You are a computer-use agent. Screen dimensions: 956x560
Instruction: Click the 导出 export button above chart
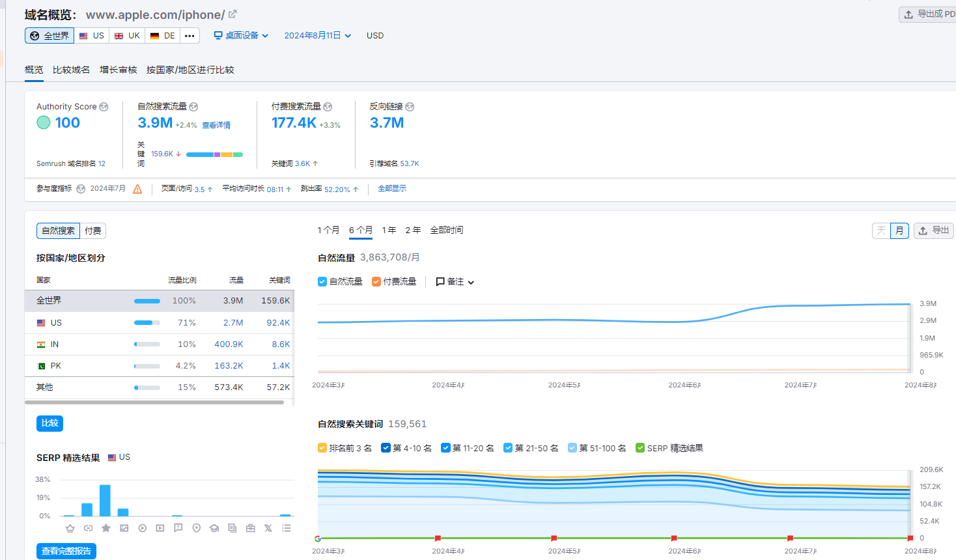tap(934, 231)
